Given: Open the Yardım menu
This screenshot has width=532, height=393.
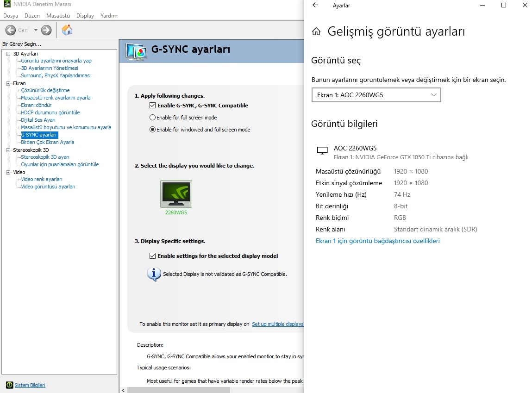Looking at the screenshot, I should point(109,16).
